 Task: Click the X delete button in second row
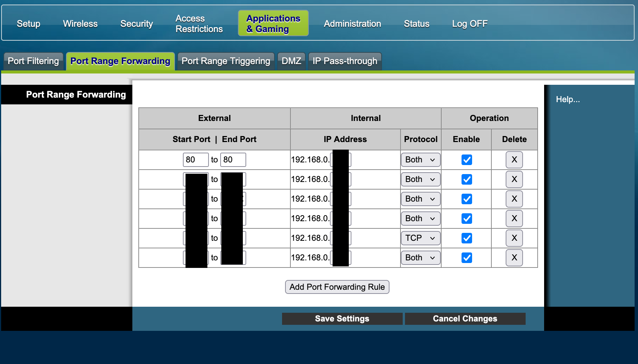514,179
